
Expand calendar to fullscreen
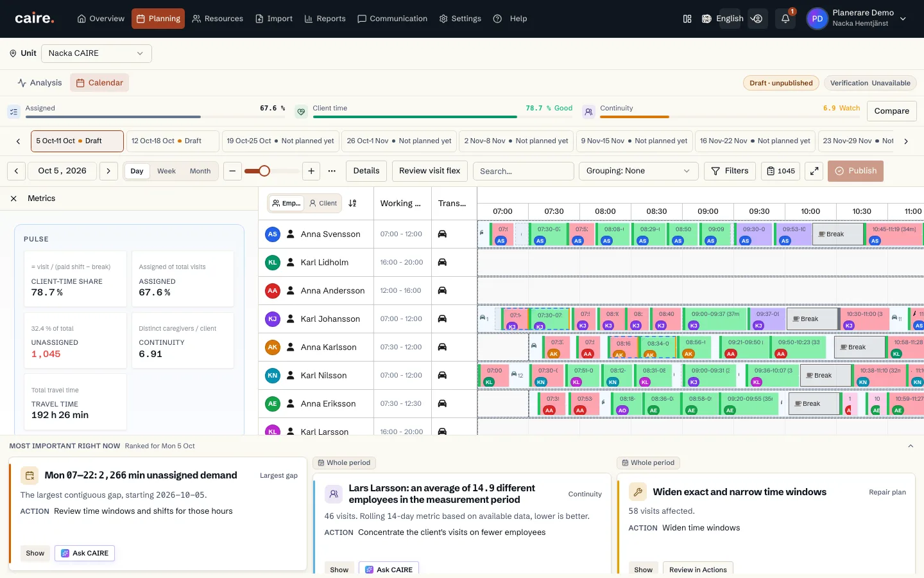[x=814, y=171]
